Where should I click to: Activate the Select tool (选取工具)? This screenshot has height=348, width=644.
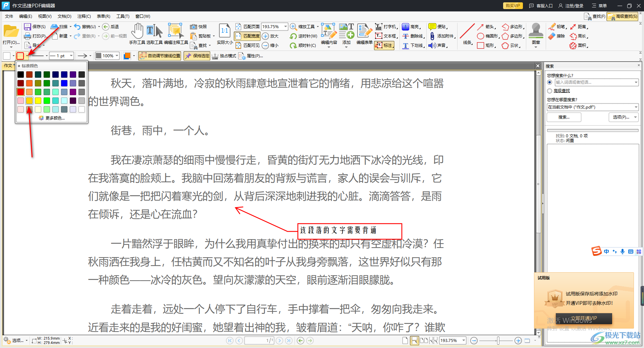tap(154, 34)
